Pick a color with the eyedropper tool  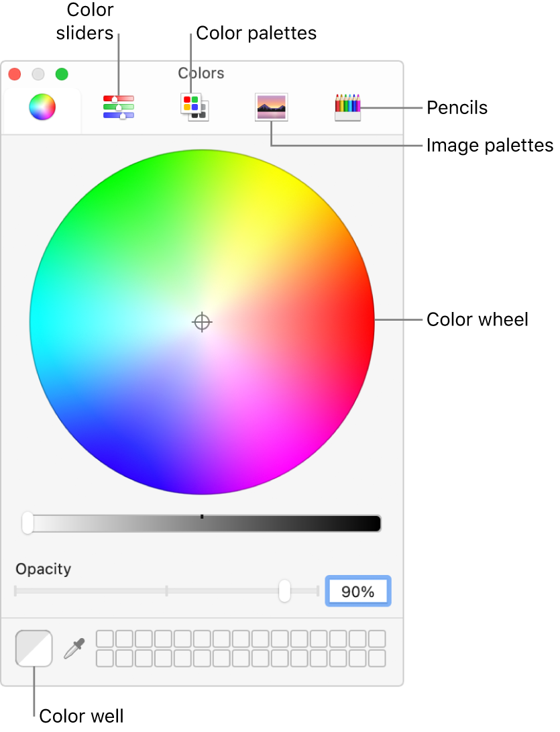click(74, 648)
